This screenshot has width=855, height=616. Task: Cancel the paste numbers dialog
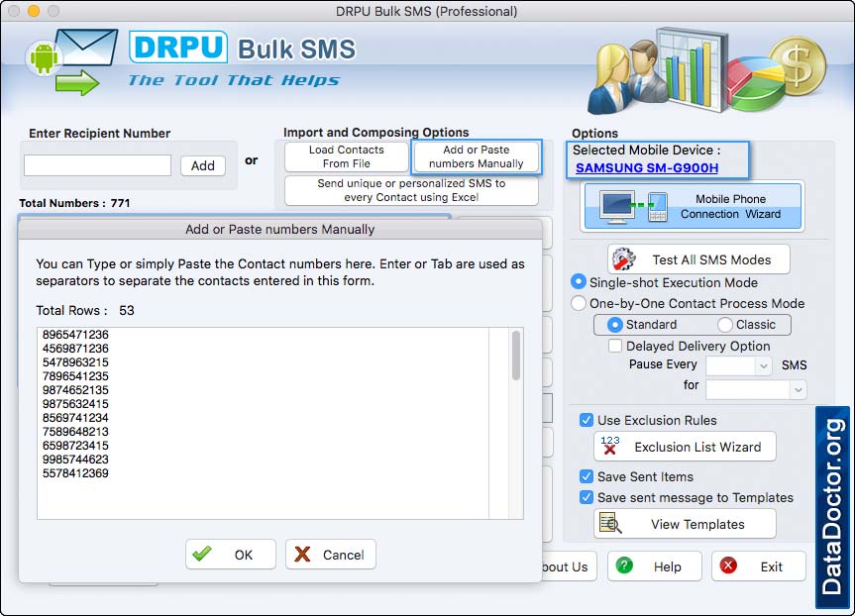tap(331, 555)
